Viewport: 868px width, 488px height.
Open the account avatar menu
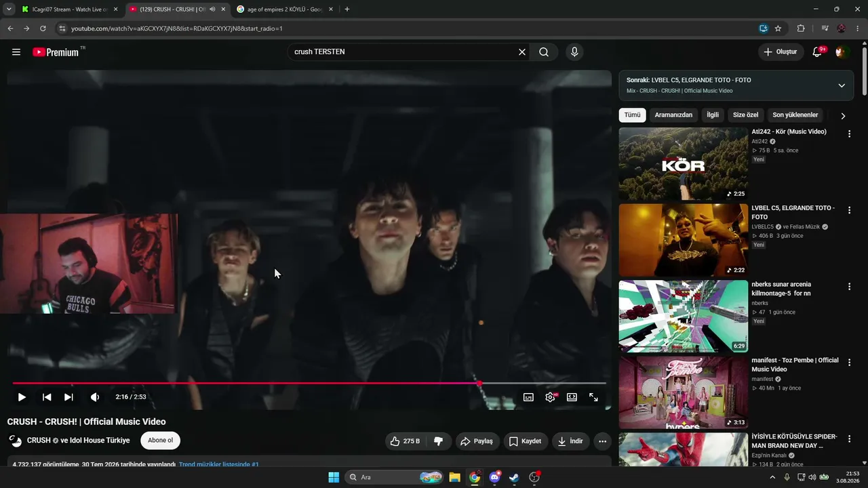[842, 52]
